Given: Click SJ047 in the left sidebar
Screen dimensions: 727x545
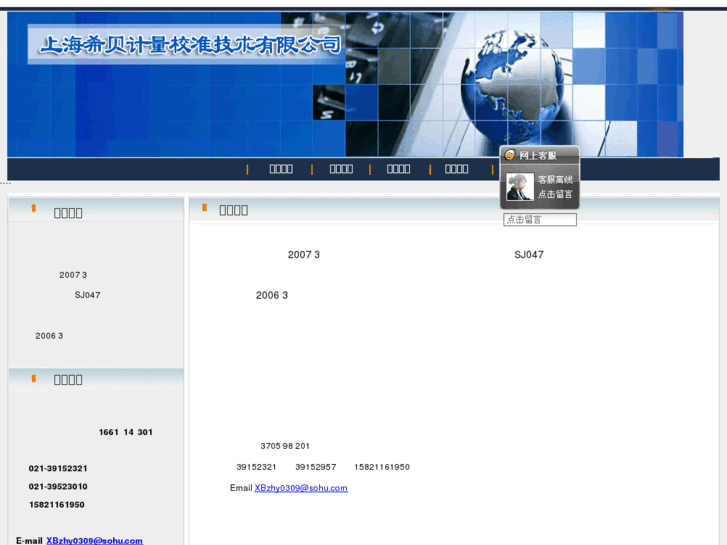Looking at the screenshot, I should point(88,295).
